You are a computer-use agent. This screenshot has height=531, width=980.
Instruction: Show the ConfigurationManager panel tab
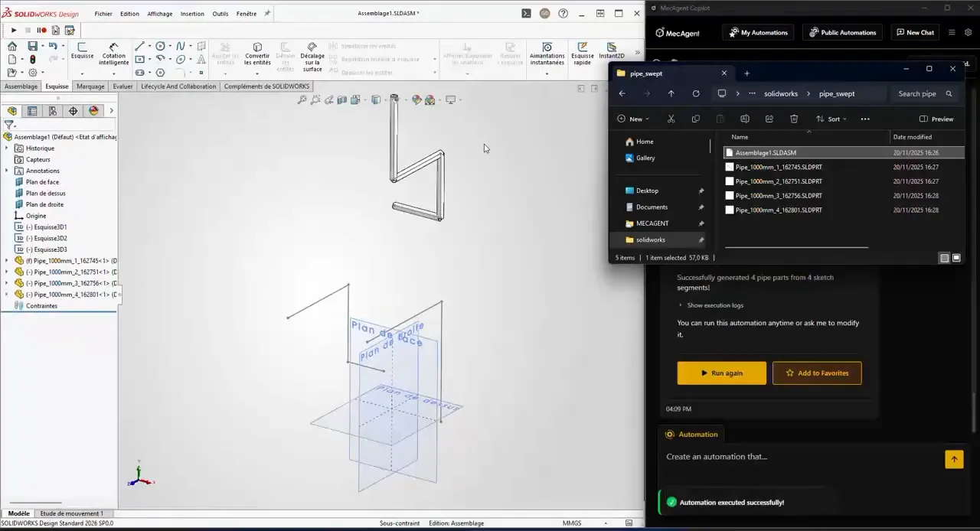[x=53, y=111]
